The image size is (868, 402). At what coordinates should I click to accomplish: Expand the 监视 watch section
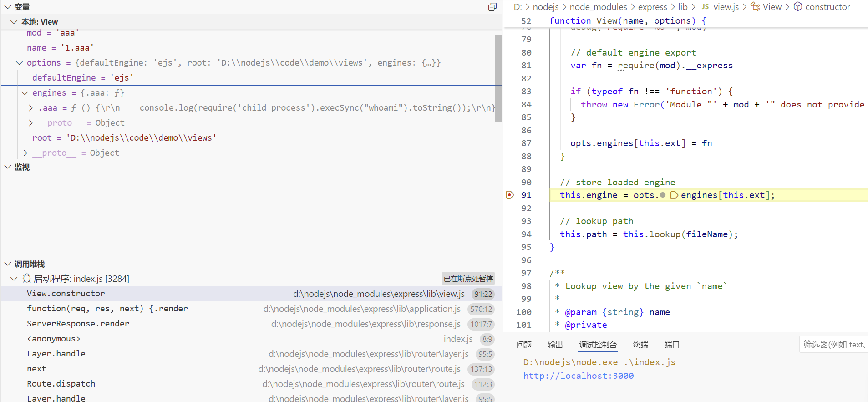pyautogui.click(x=8, y=167)
